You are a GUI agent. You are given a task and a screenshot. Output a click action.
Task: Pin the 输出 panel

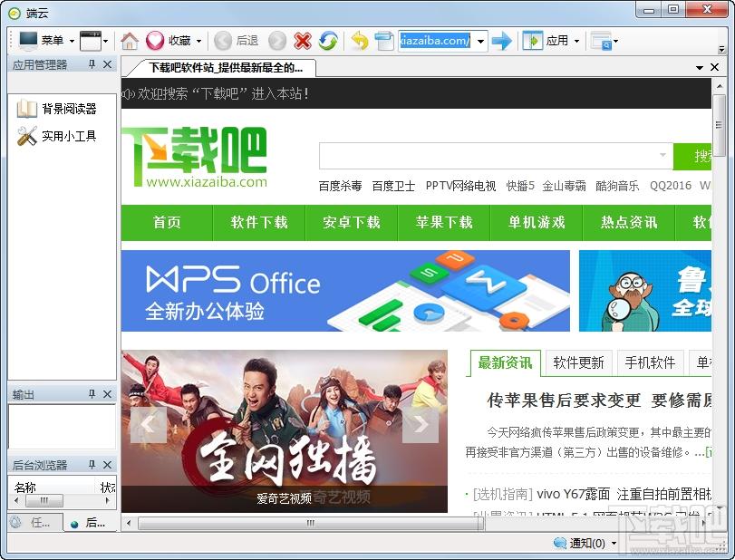92,394
